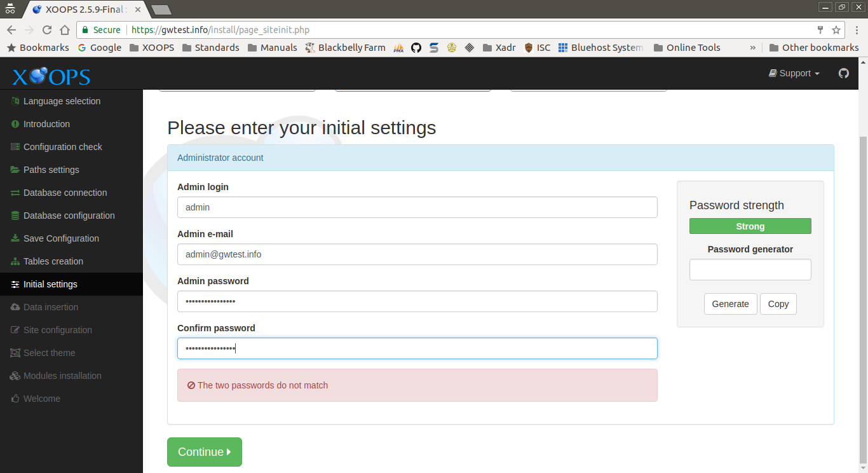This screenshot has height=473, width=868.
Task: Click the Continue button
Action: pyautogui.click(x=204, y=451)
